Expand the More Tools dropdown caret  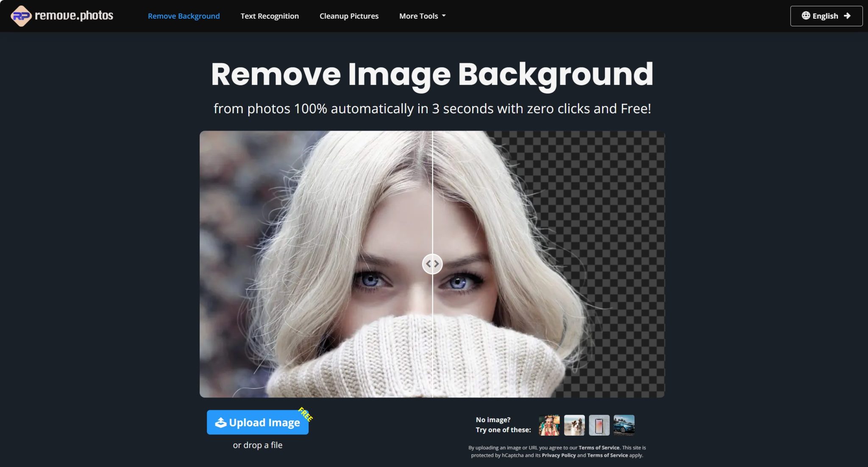pos(444,16)
